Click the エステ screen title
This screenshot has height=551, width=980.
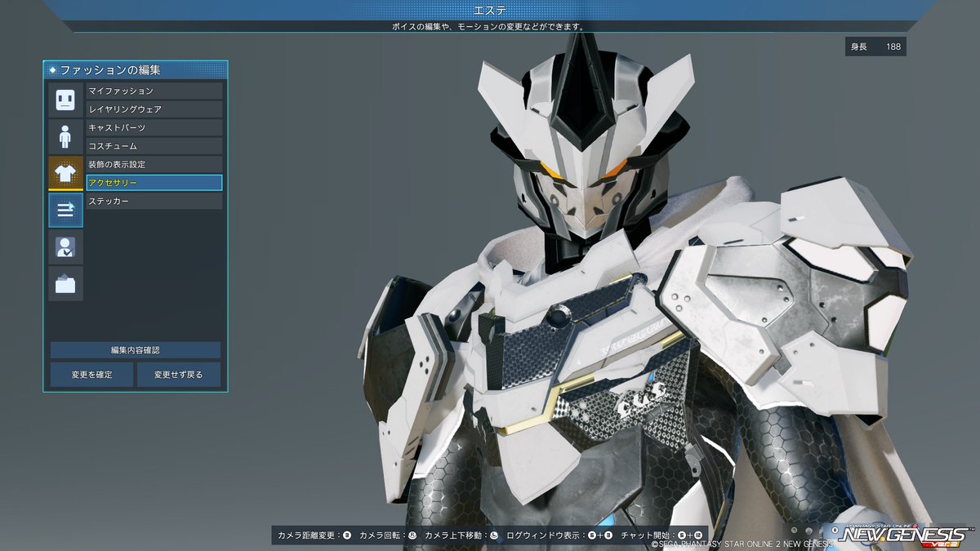click(x=490, y=10)
